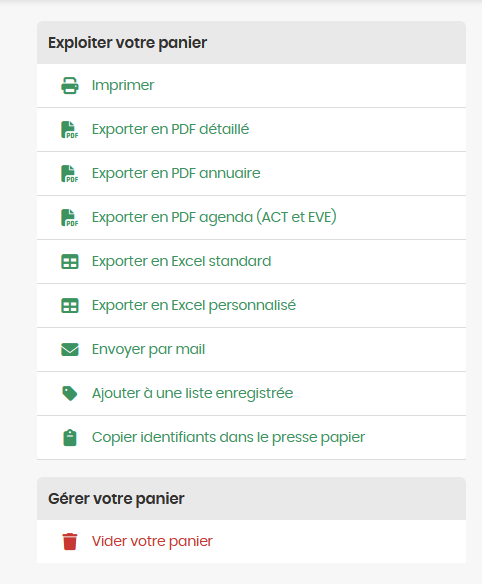Choose Exporter en PDF détaillé
Screen dimensions: 482x584
(x=170, y=129)
